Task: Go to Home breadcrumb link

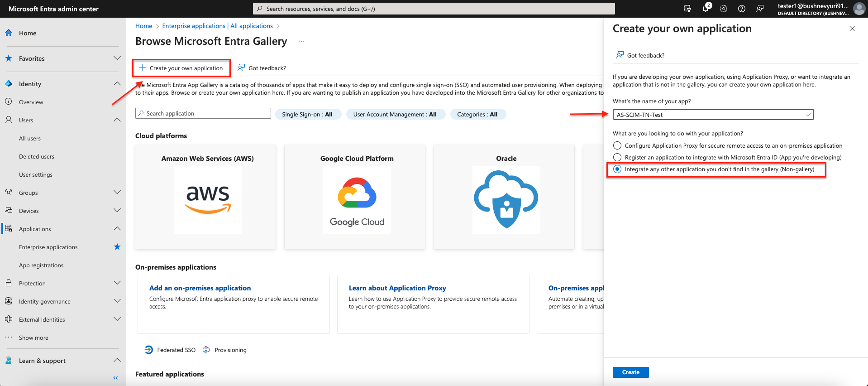Action: click(143, 26)
